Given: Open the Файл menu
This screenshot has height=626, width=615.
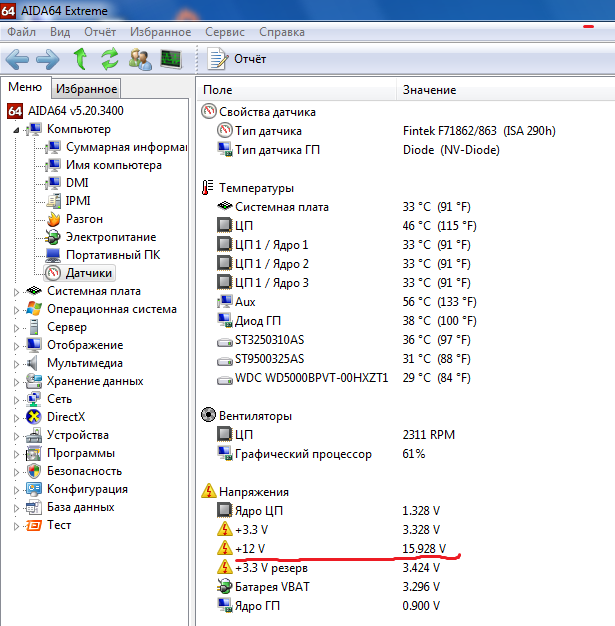Looking at the screenshot, I should pos(21,32).
